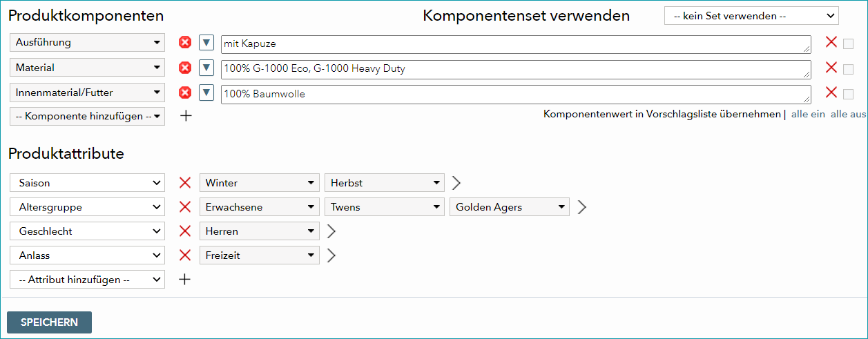Focus the 'mit Kapuze' text field
This screenshot has height=339, width=868.
tap(516, 44)
